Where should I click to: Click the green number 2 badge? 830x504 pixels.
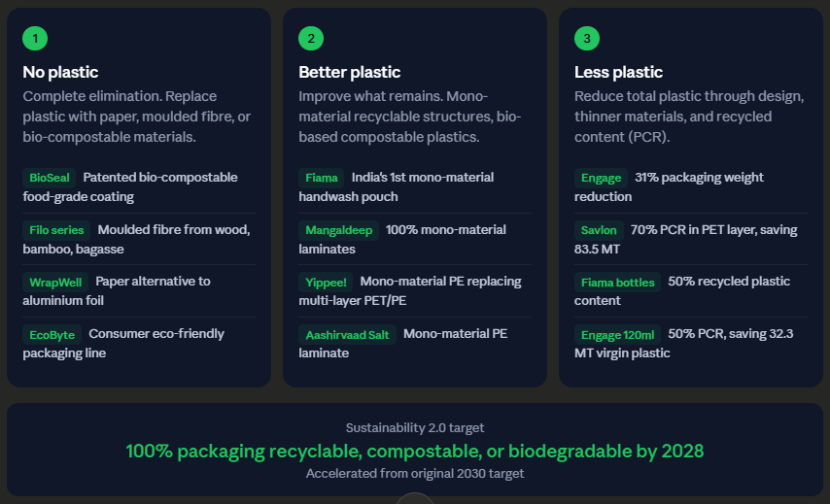click(311, 38)
